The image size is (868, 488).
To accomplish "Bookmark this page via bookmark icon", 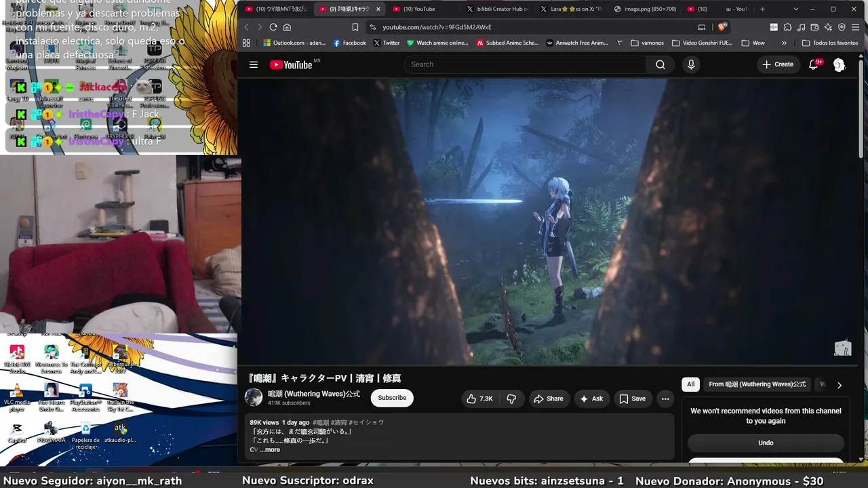I will point(355,27).
